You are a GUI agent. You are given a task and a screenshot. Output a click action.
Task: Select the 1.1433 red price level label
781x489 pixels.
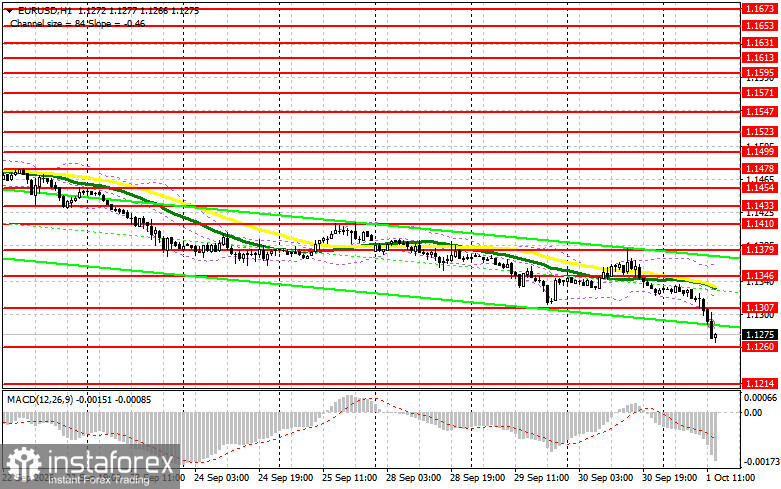point(760,206)
